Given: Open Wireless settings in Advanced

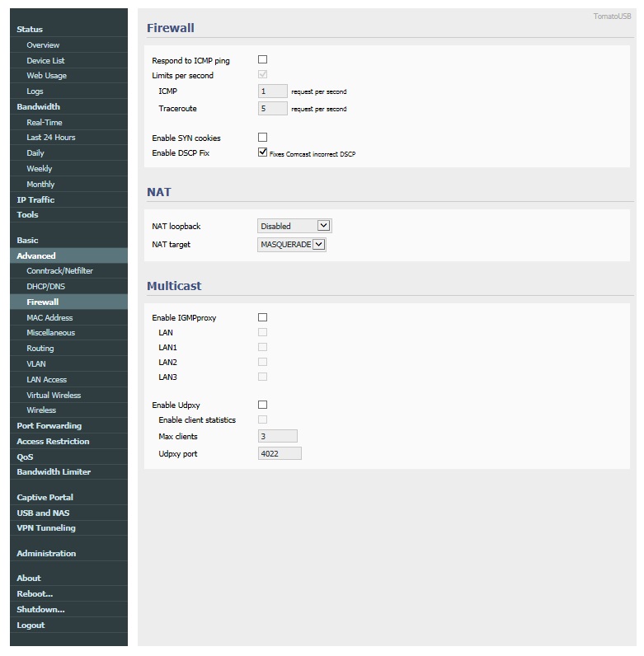Looking at the screenshot, I should [x=69, y=410].
